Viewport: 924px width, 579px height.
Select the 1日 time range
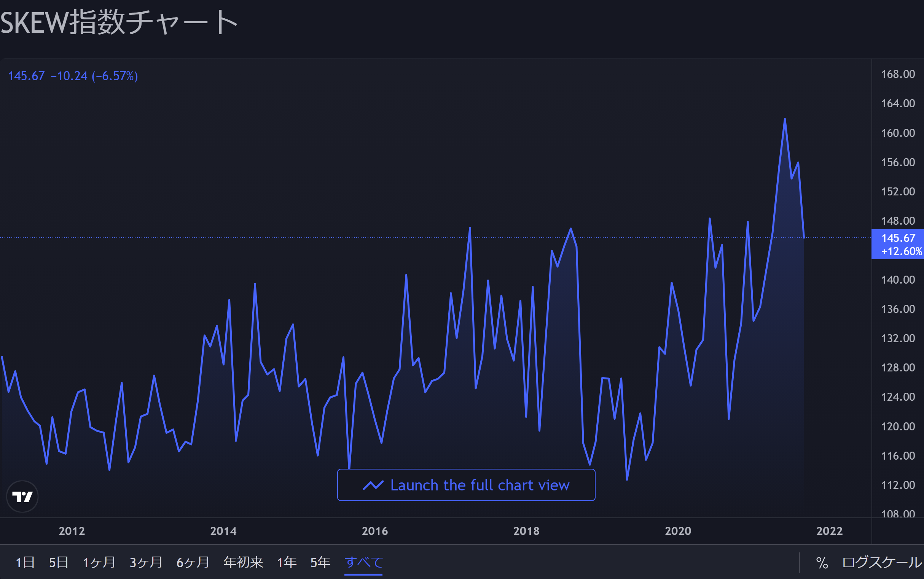[25, 562]
